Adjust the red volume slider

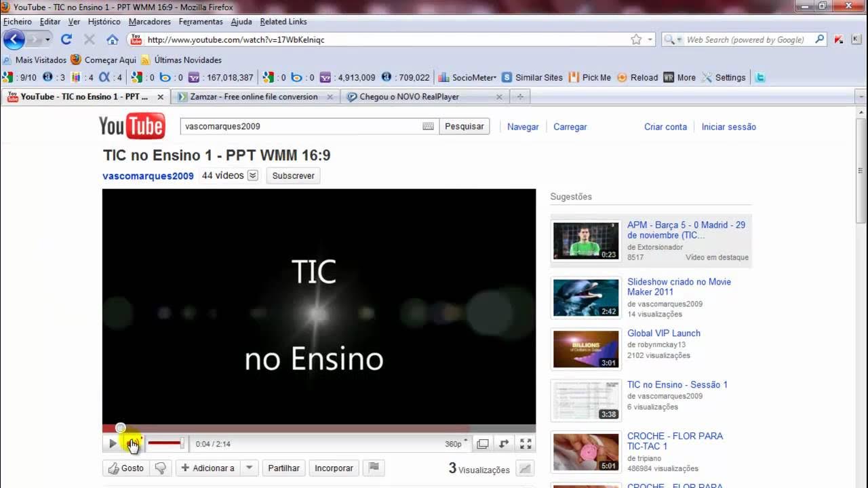pos(165,443)
